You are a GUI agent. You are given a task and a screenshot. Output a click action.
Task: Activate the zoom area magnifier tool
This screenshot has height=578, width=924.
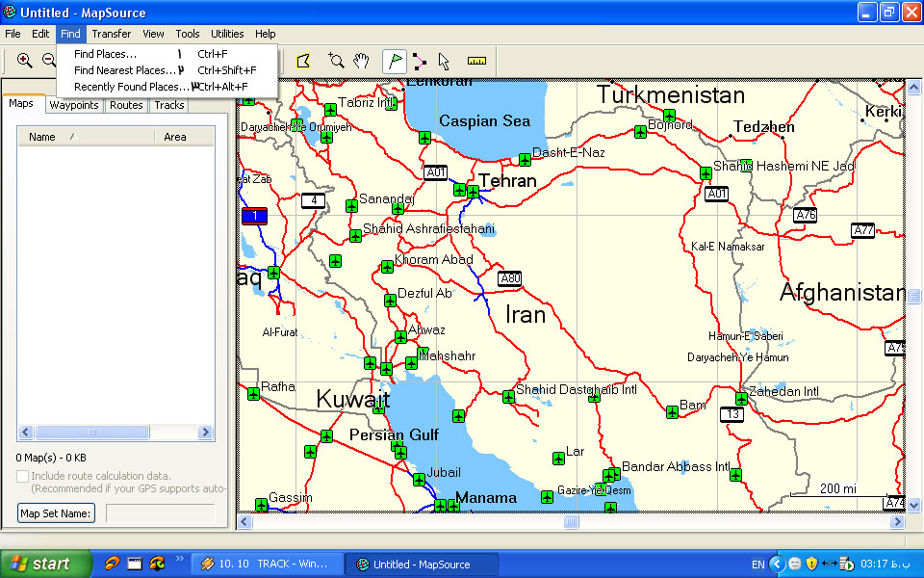(x=336, y=61)
